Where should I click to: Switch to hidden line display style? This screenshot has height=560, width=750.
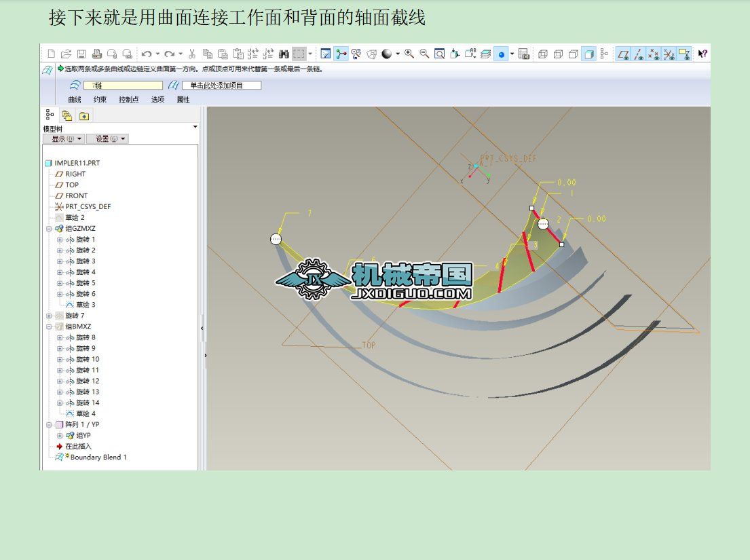coord(558,54)
